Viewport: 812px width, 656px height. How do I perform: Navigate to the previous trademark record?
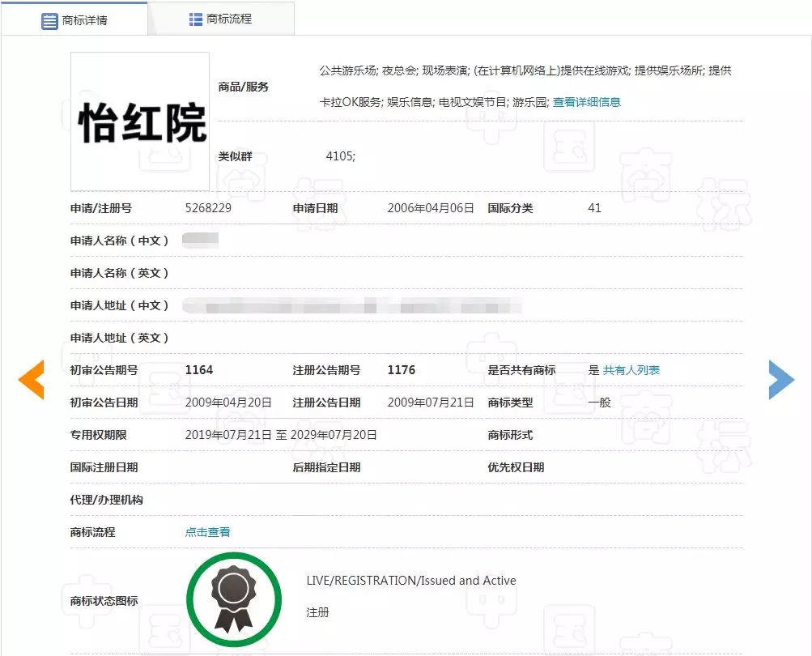pos(30,380)
